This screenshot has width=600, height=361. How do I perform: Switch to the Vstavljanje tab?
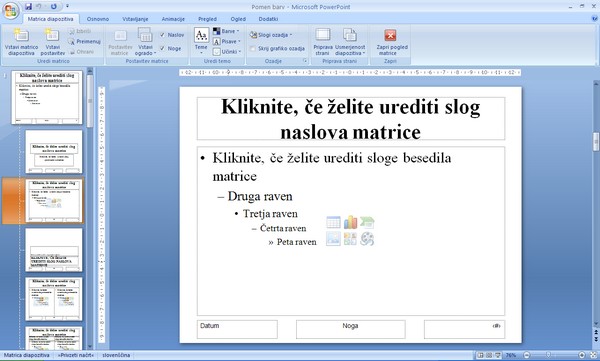tap(135, 19)
